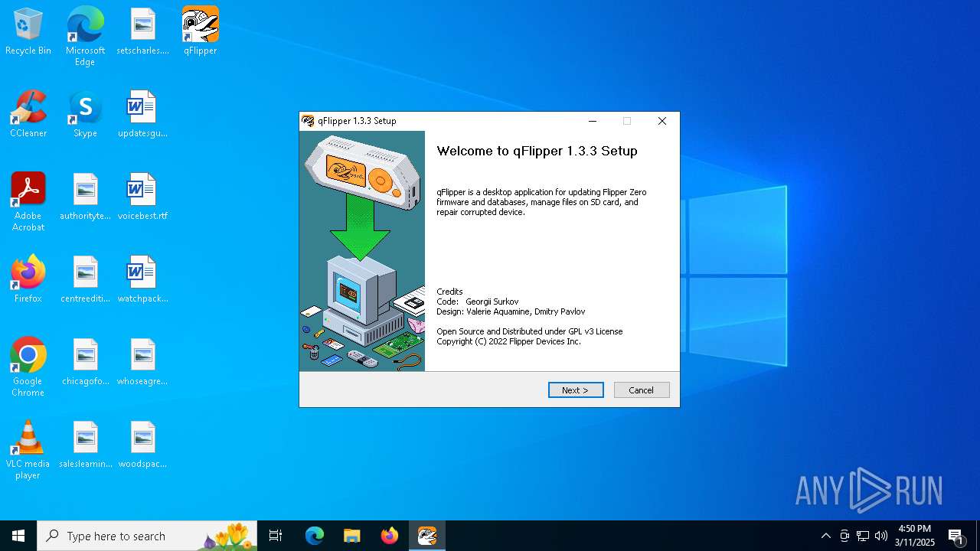980x551 pixels.
Task: Launch Microsoft Edge from the taskbar
Action: coord(315,536)
